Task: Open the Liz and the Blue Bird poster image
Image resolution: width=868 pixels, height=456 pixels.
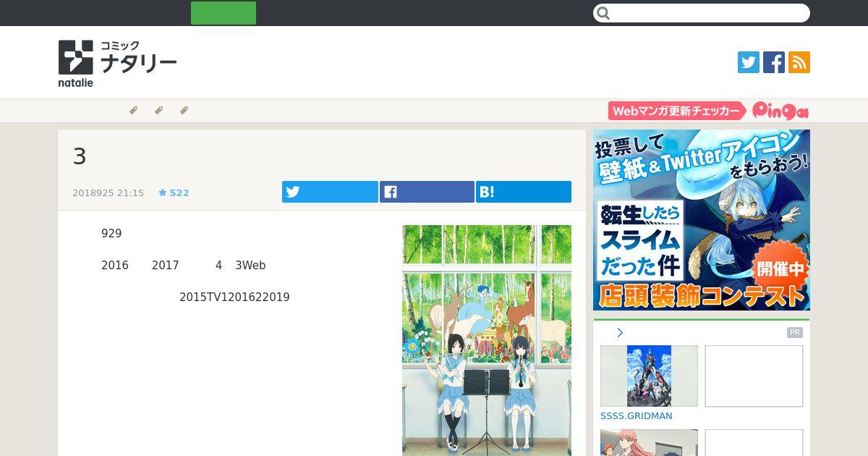Action: 487,340
